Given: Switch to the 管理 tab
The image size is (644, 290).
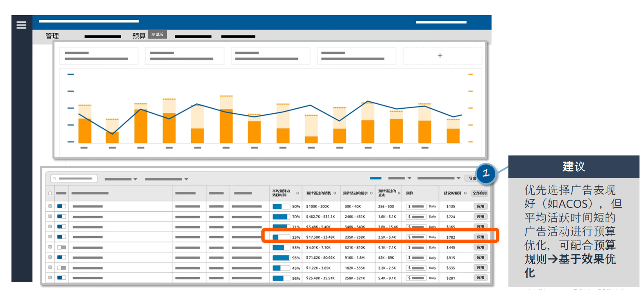Looking at the screenshot, I should [x=52, y=36].
